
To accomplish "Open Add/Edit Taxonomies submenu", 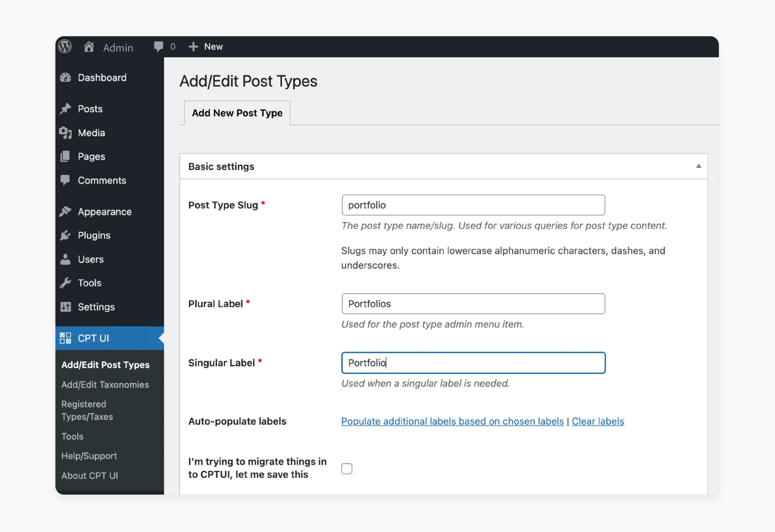I will coord(105,385).
